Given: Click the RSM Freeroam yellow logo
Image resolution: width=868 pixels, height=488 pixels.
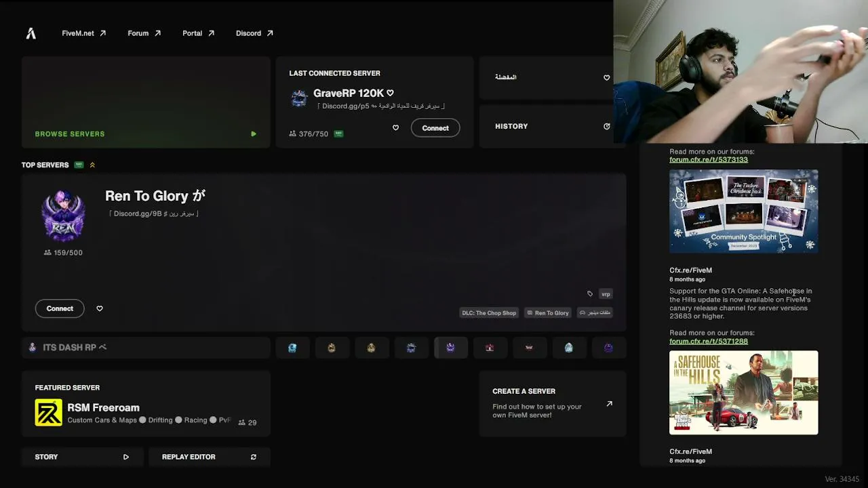Looking at the screenshot, I should click(48, 413).
